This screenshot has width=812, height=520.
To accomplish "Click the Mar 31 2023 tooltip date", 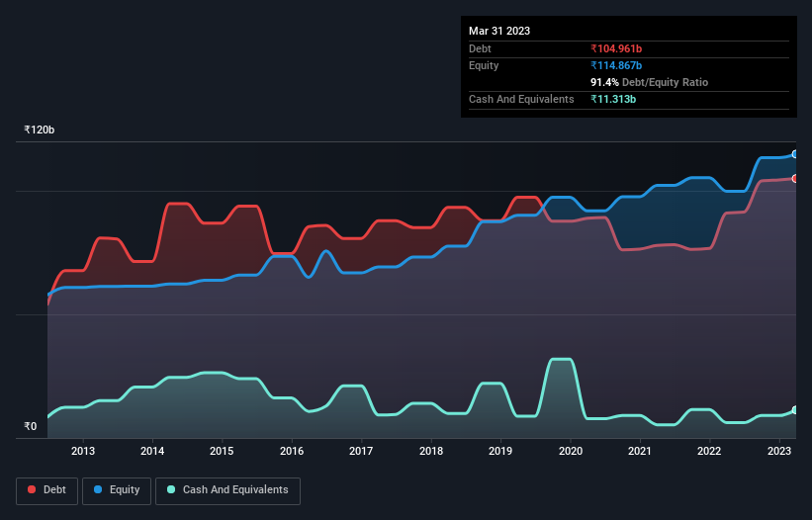I will [x=499, y=31].
